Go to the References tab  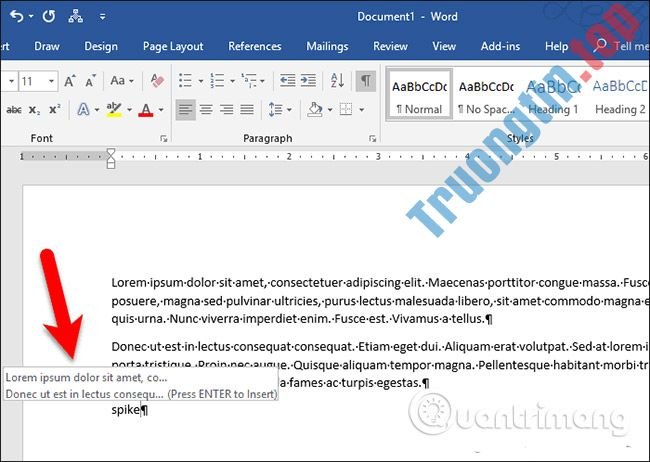click(x=255, y=46)
